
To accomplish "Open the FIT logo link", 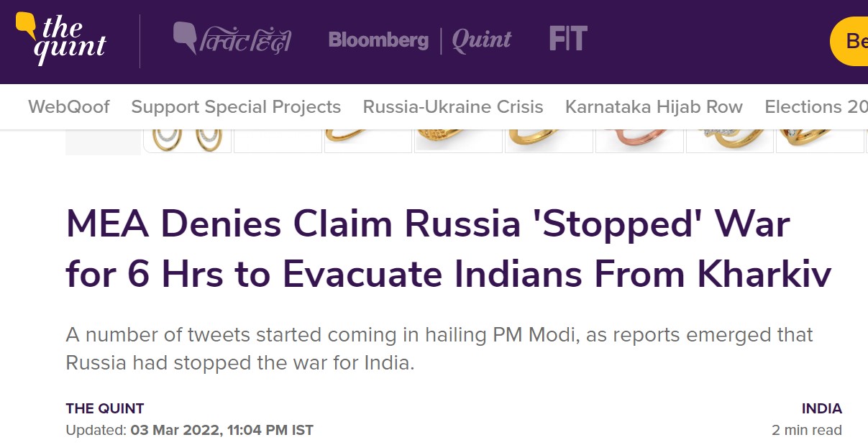I will point(568,38).
